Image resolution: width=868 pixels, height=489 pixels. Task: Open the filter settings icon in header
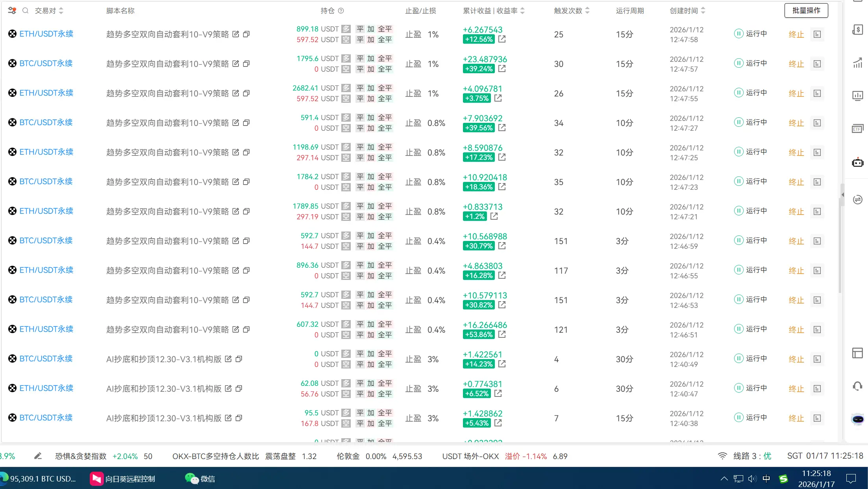point(12,11)
